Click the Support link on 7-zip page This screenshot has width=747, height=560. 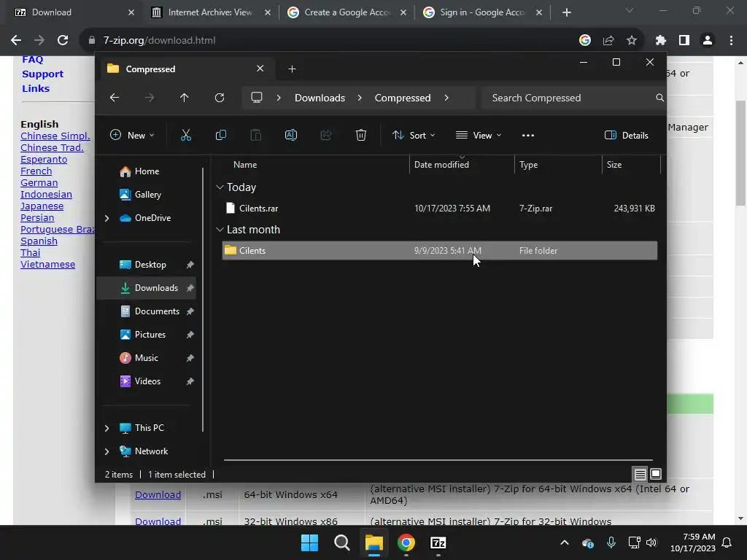42,74
